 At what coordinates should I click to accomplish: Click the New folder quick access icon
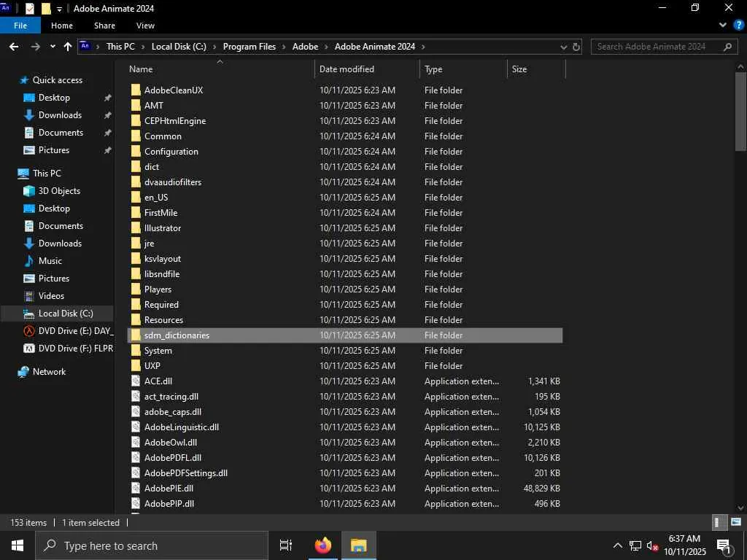tap(46, 9)
